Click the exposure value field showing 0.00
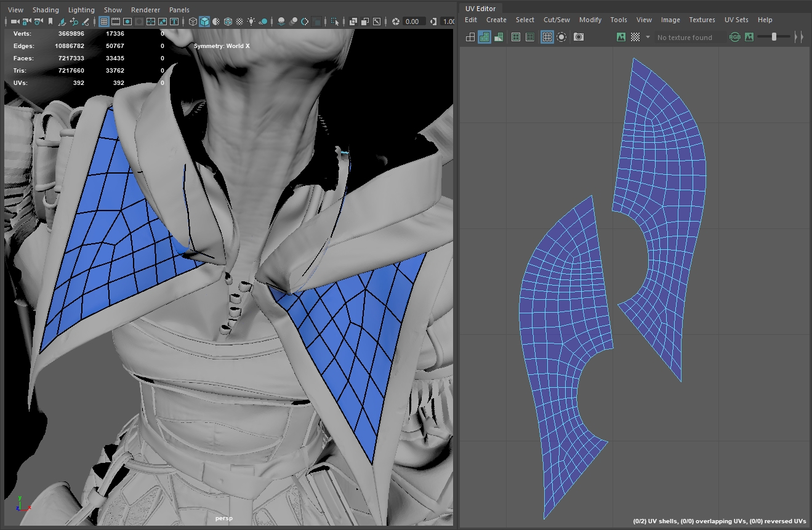812x530 pixels. tap(412, 22)
